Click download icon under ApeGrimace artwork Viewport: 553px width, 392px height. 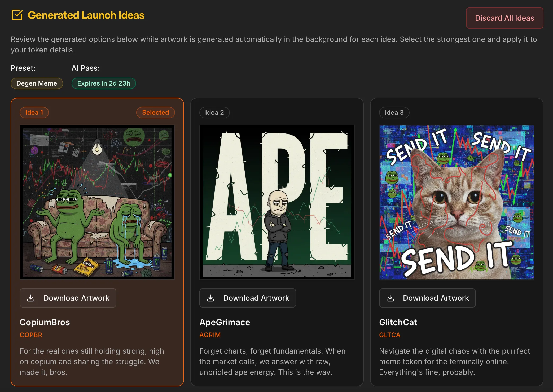(x=210, y=298)
